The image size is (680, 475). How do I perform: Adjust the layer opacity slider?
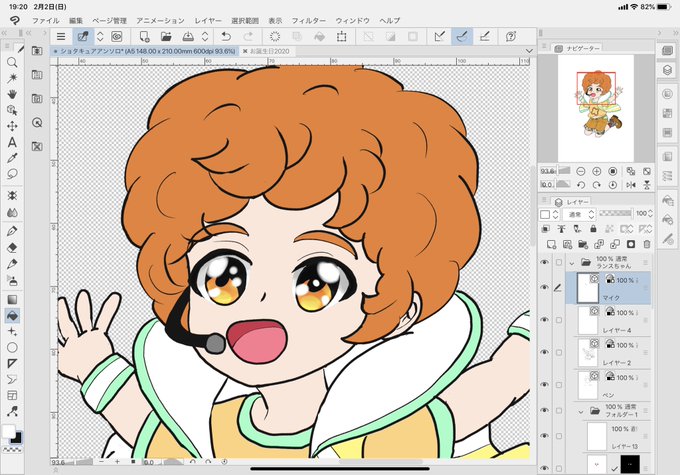615,213
